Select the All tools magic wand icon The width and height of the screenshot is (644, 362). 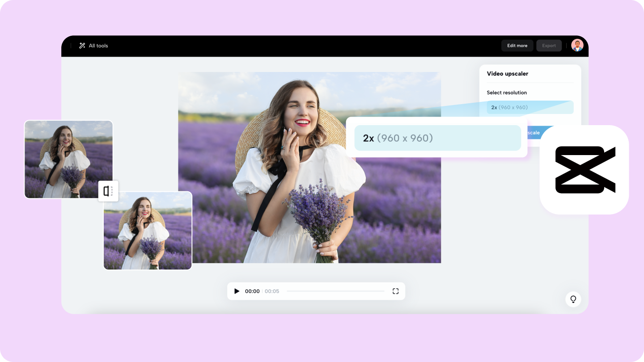(x=82, y=45)
